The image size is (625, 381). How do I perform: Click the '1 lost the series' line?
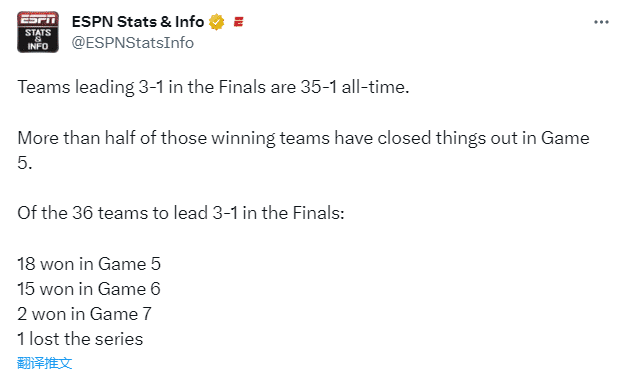click(80, 339)
